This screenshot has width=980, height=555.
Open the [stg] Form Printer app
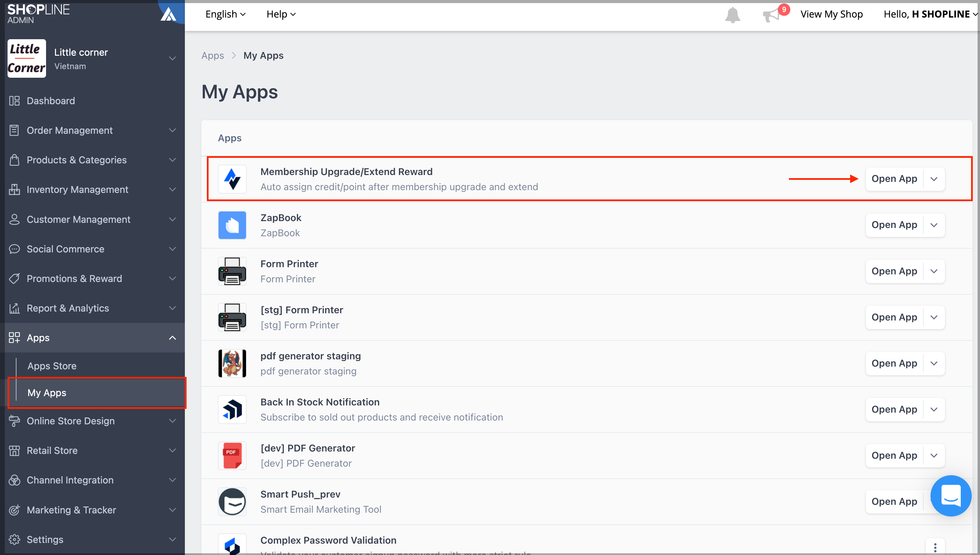tap(894, 317)
